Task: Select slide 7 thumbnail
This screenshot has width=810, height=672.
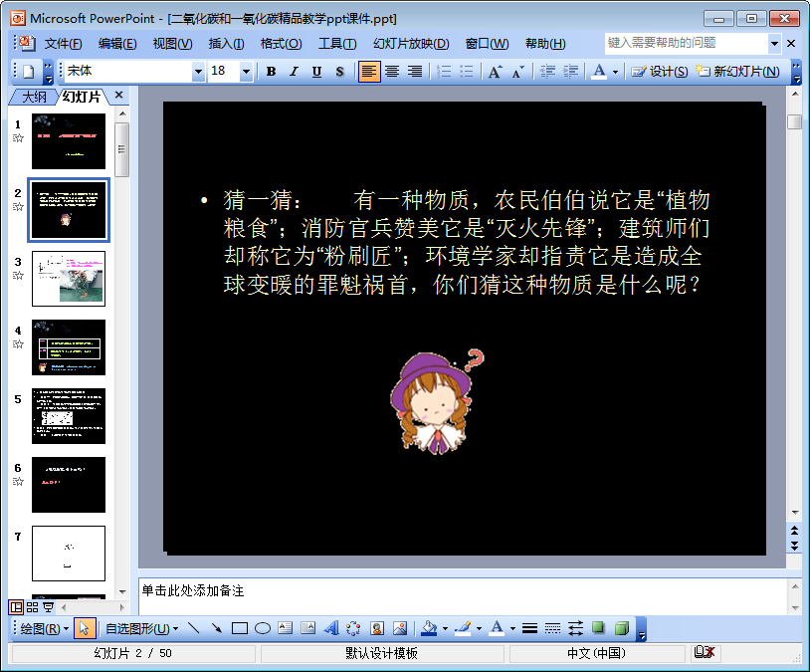Action: (x=69, y=554)
